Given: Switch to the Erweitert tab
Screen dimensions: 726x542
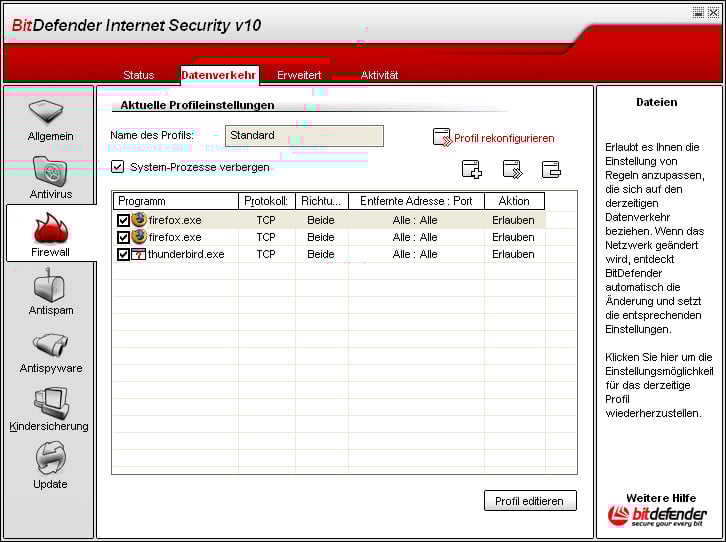Looking at the screenshot, I should pyautogui.click(x=299, y=75).
